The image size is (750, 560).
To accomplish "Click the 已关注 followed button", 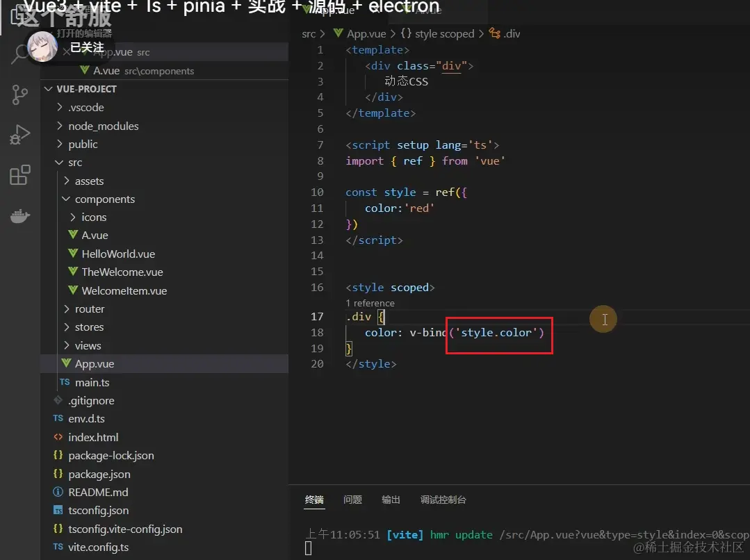I will click(87, 47).
